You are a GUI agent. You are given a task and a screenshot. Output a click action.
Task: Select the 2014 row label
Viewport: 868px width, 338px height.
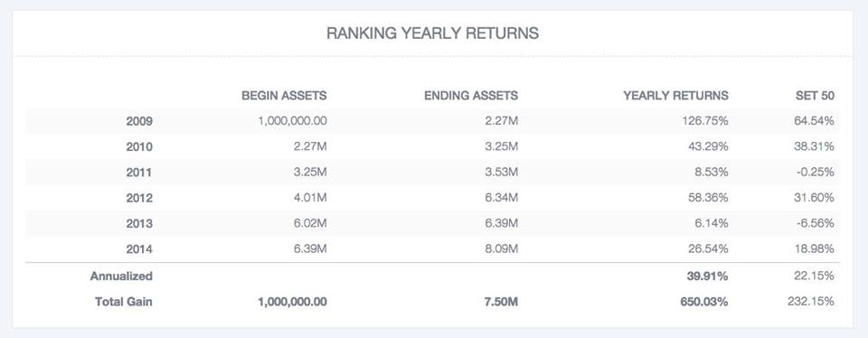point(139,249)
